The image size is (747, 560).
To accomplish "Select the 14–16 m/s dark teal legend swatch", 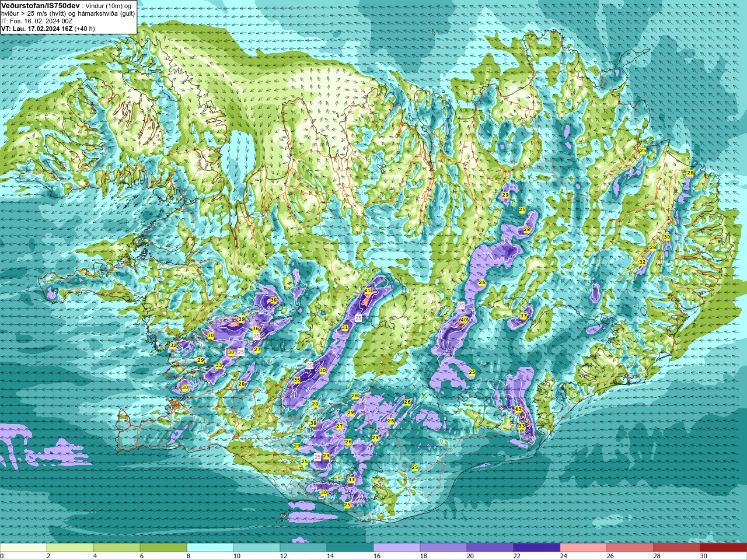I will tap(350, 548).
